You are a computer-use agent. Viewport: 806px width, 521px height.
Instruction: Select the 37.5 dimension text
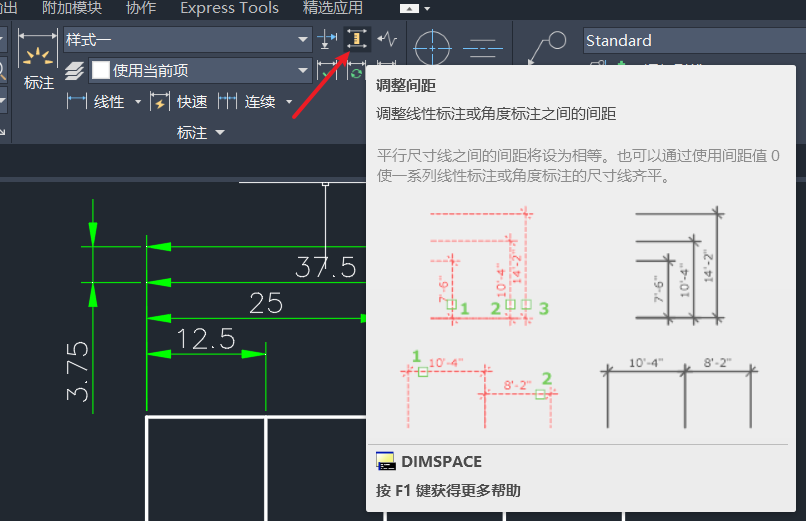pyautogui.click(x=325, y=267)
